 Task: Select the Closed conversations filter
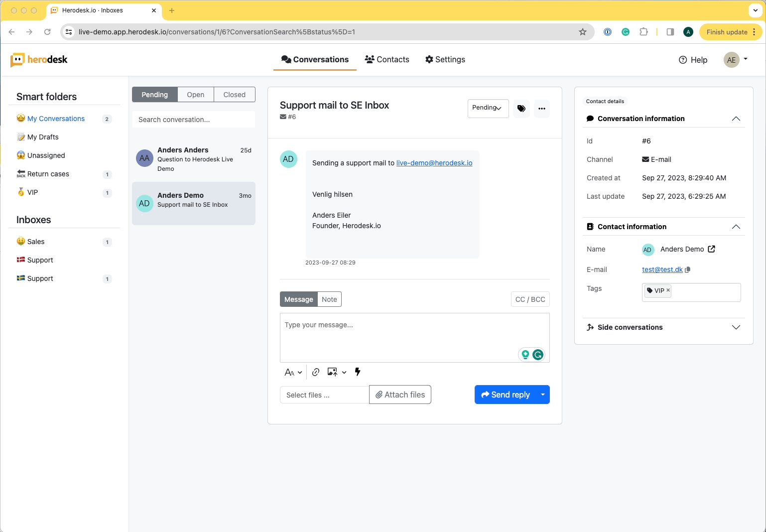pyautogui.click(x=234, y=95)
